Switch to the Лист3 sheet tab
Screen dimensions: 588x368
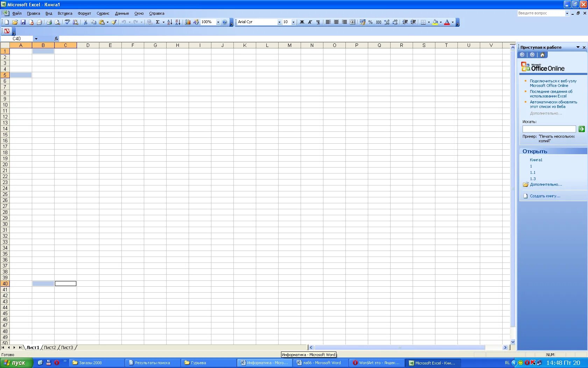[x=67, y=348]
